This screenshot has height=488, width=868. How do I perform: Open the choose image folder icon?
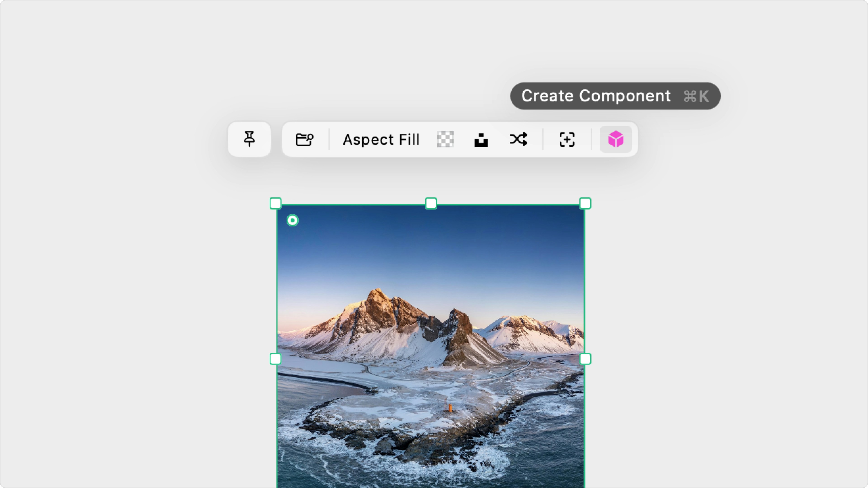click(304, 139)
